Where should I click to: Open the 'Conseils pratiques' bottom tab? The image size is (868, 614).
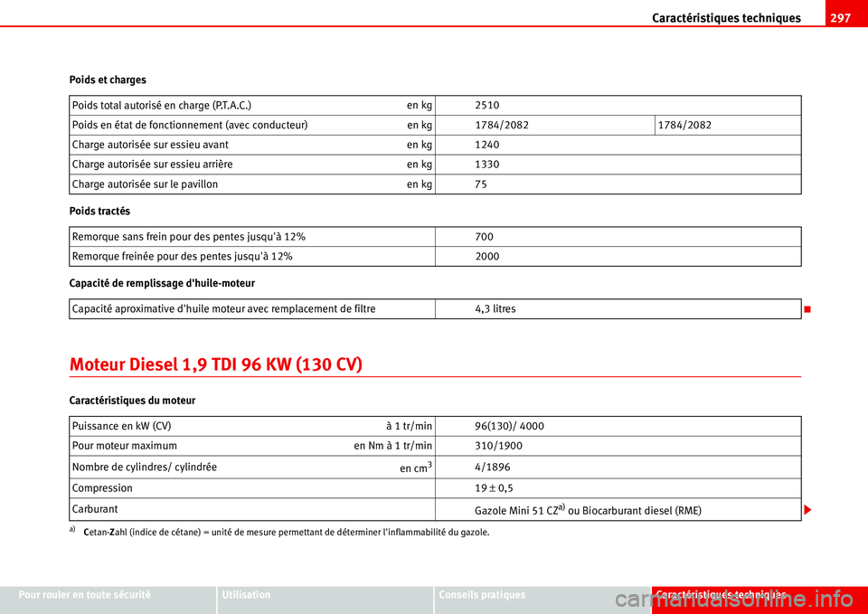542,600
